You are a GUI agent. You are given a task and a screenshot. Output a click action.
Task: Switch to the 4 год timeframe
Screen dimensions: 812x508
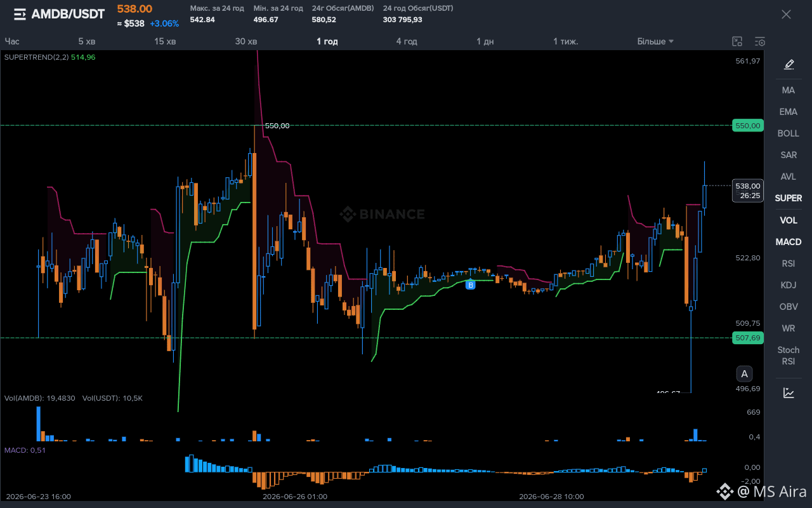(x=407, y=41)
